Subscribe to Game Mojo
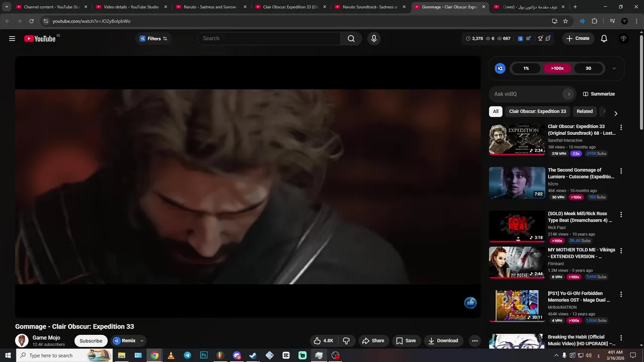Viewport: 644px width, 362px height. click(x=91, y=341)
